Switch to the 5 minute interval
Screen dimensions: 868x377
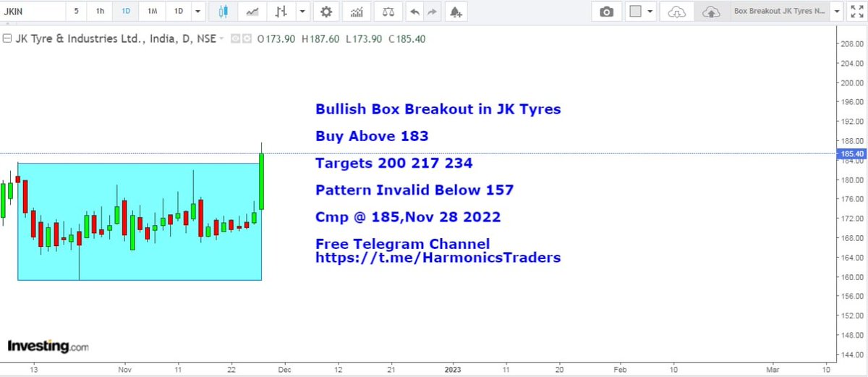76,12
